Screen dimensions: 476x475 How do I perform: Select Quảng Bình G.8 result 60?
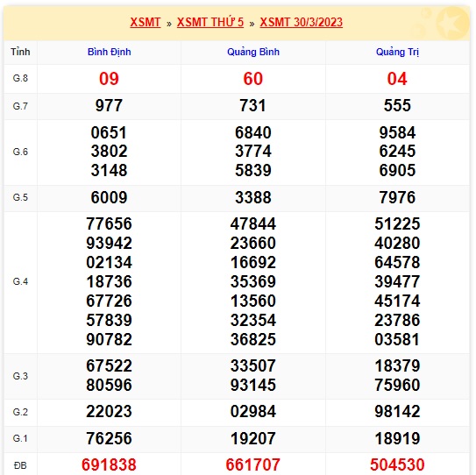click(252, 79)
